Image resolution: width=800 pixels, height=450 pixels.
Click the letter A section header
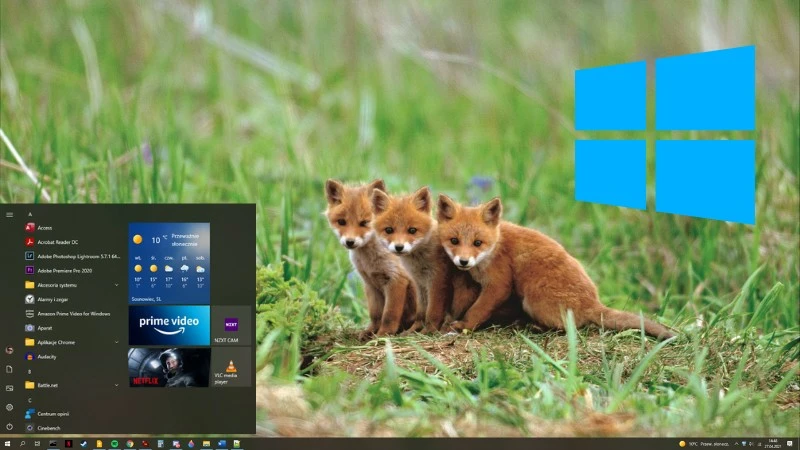point(30,214)
